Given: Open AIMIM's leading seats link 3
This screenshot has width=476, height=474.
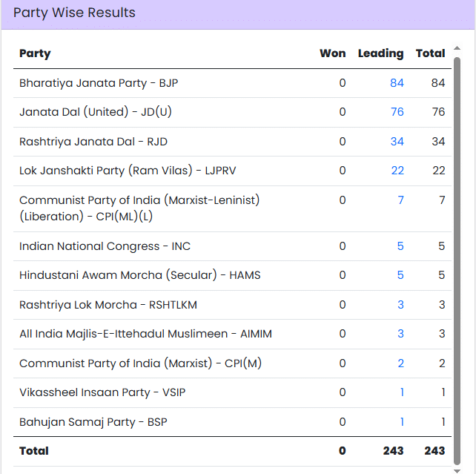Looking at the screenshot, I should [x=400, y=334].
